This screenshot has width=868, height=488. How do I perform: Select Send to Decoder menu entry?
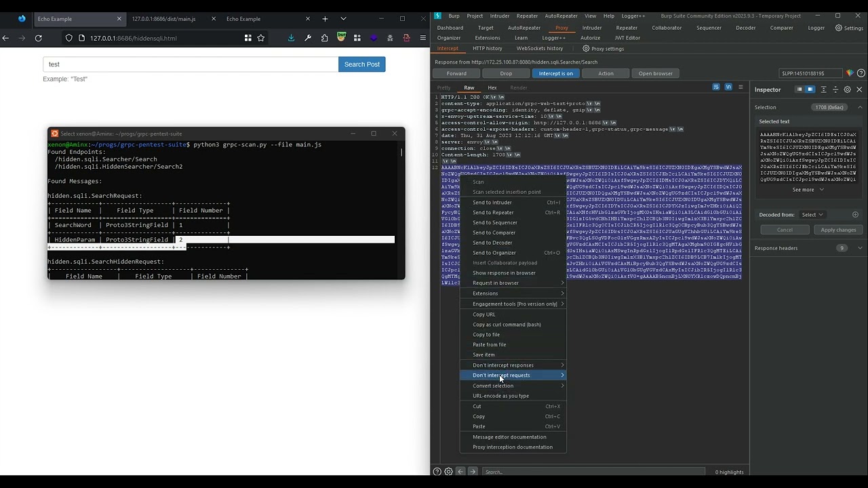(513, 243)
